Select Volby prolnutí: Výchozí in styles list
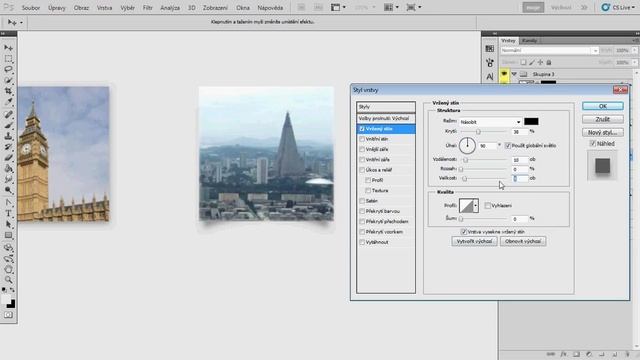 point(386,118)
